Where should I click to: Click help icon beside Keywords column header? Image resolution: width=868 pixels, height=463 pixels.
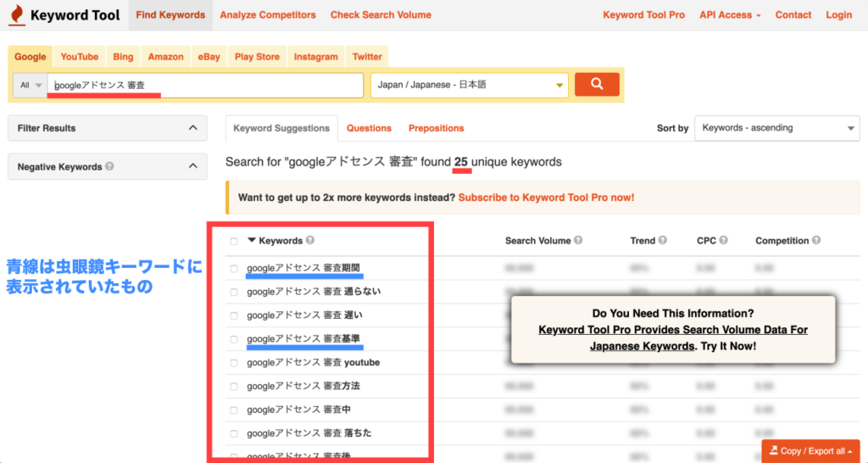click(x=310, y=241)
